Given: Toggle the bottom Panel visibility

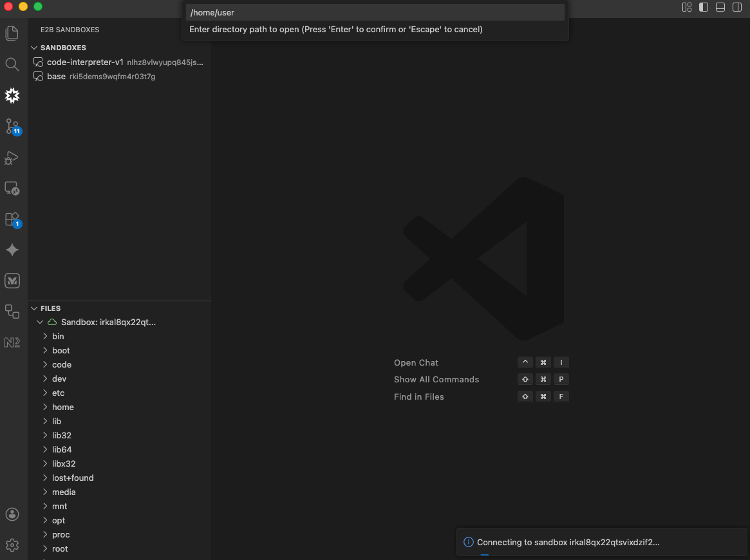Looking at the screenshot, I should pos(720,6).
